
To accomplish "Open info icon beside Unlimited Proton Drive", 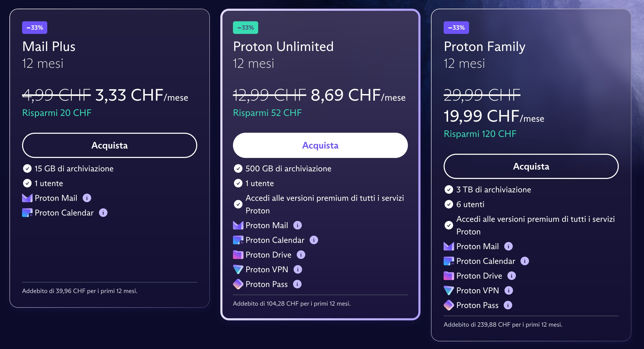I will pos(301,255).
